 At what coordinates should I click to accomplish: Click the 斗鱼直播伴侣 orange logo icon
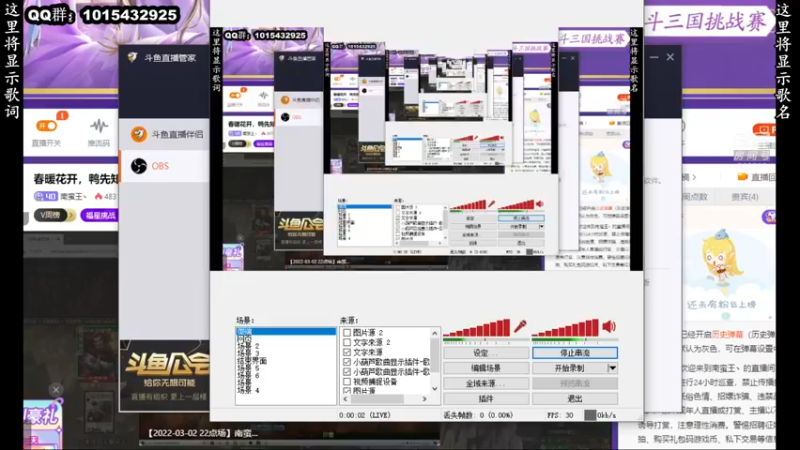tap(138, 134)
